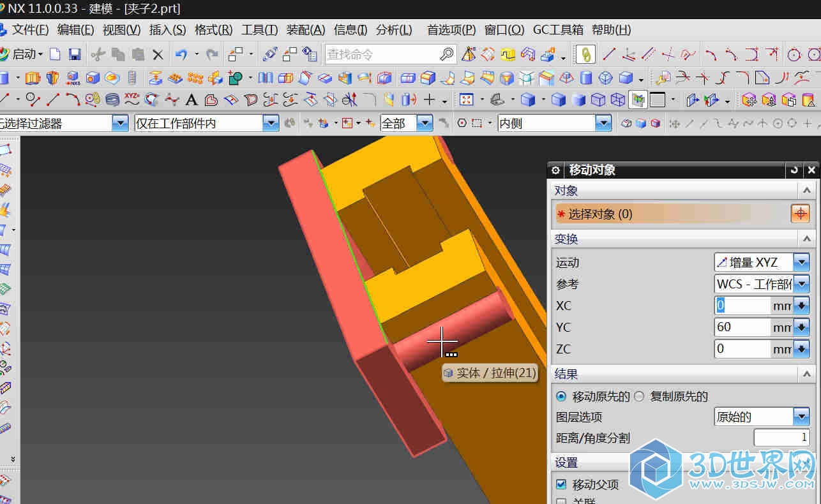Image resolution: width=821 pixels, height=504 pixels.
Task: Open the 装配(A) menu
Action: pyautogui.click(x=306, y=30)
